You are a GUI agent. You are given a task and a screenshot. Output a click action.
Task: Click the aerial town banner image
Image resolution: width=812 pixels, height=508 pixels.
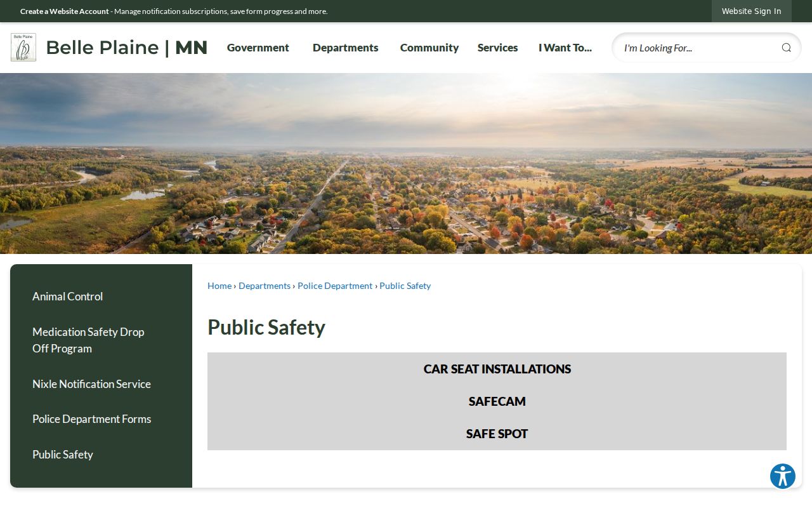point(406,163)
